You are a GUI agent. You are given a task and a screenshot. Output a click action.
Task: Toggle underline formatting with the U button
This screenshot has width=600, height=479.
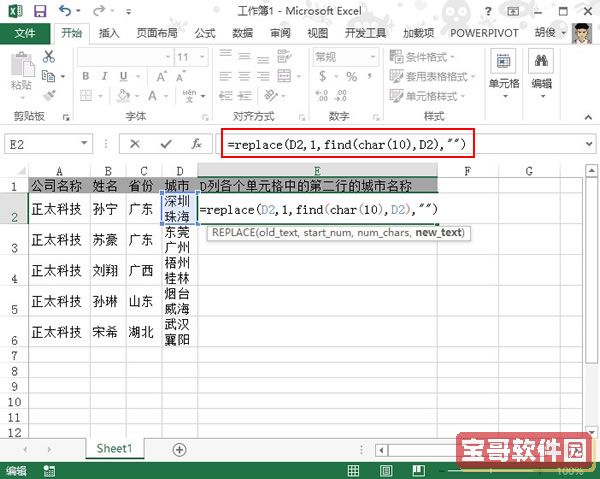[123, 76]
